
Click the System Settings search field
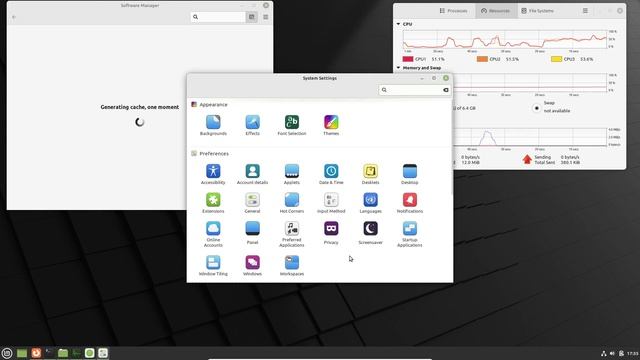[415, 90]
